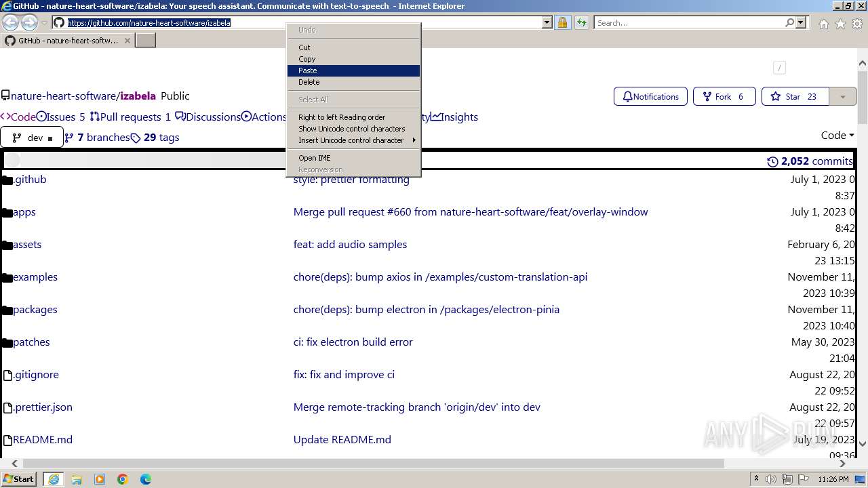Open the patches folder
The width and height of the screenshot is (868, 488).
[x=31, y=342]
